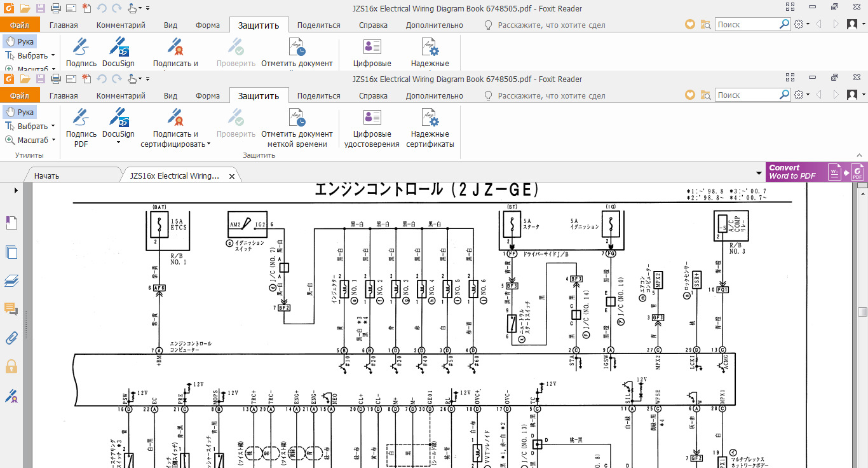
Task: Open Цифровые удостоверения digital IDs
Action: 372,127
